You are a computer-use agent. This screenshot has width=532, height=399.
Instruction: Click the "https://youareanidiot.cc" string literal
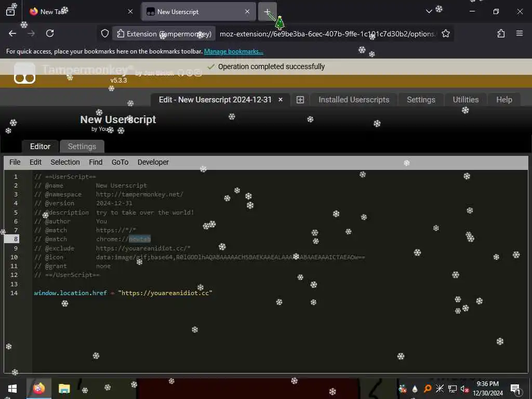[x=165, y=293]
